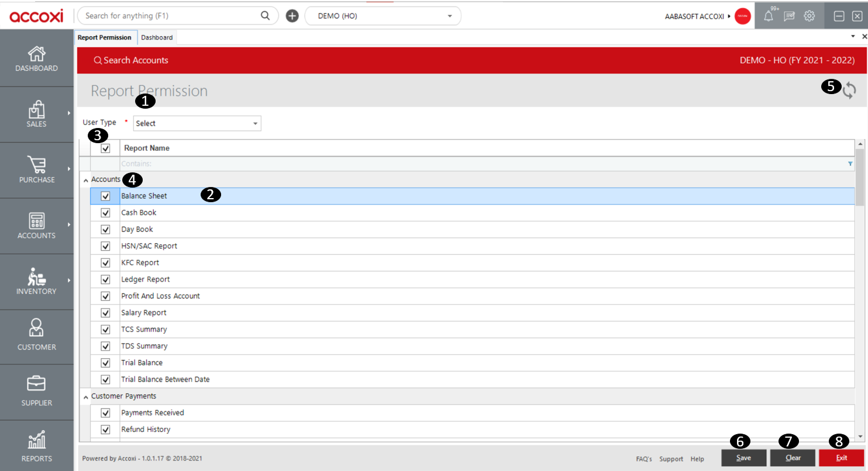Open the Supplier briefcase module
868x471 pixels.
[36, 393]
